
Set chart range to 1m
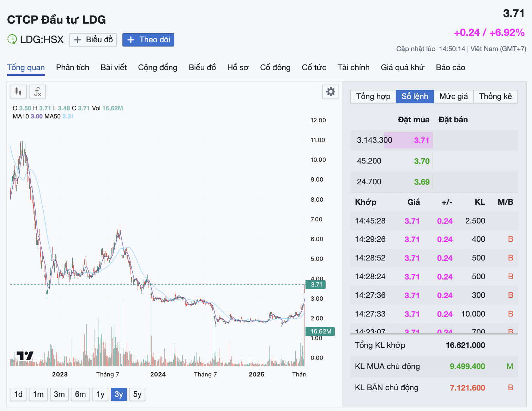pyautogui.click(x=38, y=394)
